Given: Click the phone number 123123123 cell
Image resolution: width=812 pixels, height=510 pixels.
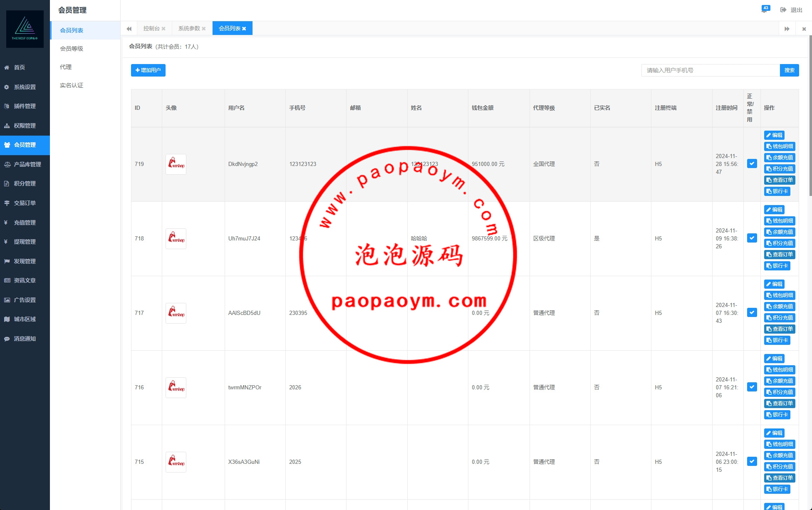Looking at the screenshot, I should 303,164.
